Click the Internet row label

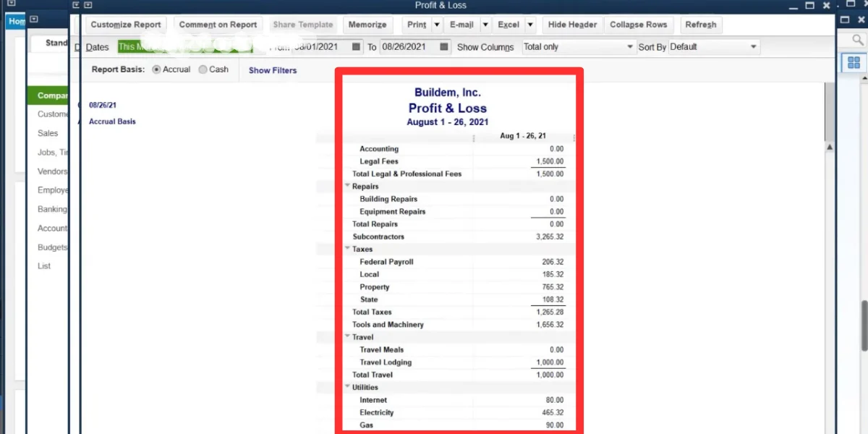(x=373, y=400)
